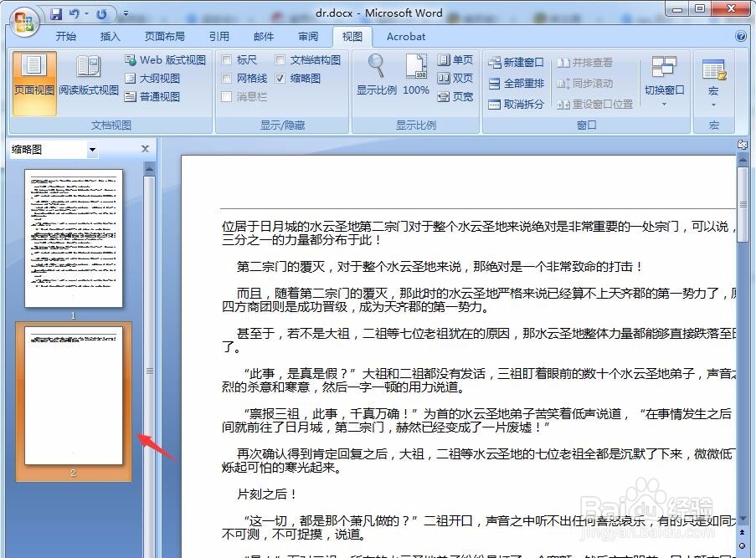
Task: Open undo history dropdown arrow
Action: [87, 14]
